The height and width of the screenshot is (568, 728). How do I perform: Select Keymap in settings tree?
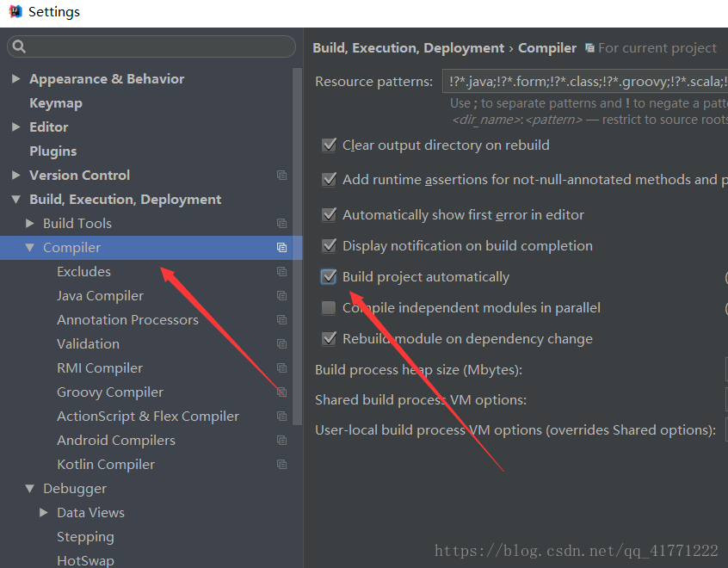coord(55,102)
